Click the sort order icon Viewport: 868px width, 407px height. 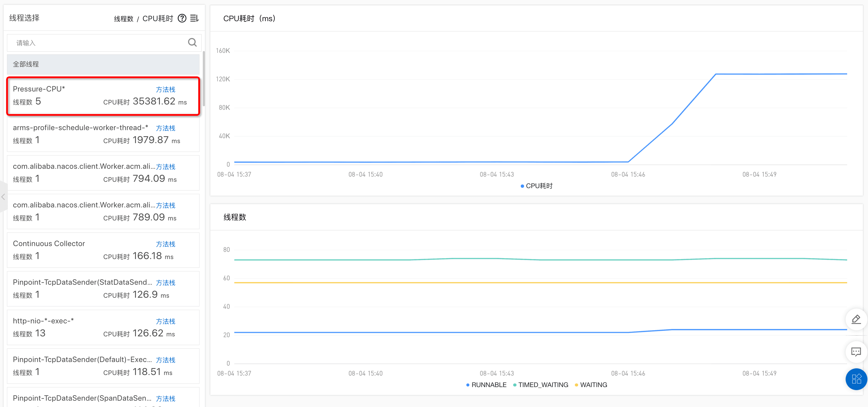pyautogui.click(x=194, y=18)
